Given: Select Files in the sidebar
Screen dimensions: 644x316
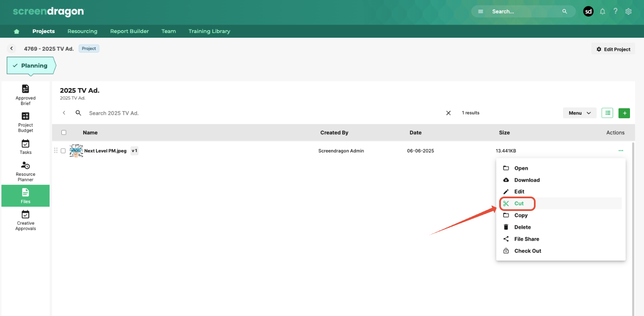Looking at the screenshot, I should tap(25, 196).
